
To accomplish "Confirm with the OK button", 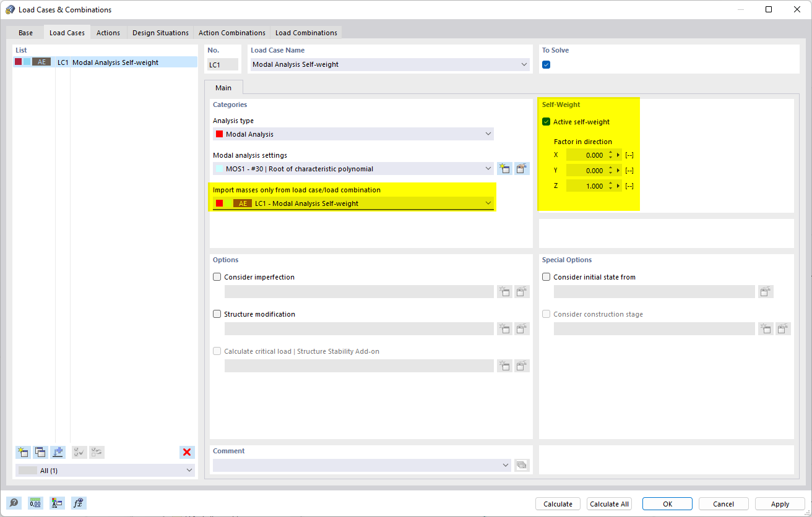I will point(667,504).
